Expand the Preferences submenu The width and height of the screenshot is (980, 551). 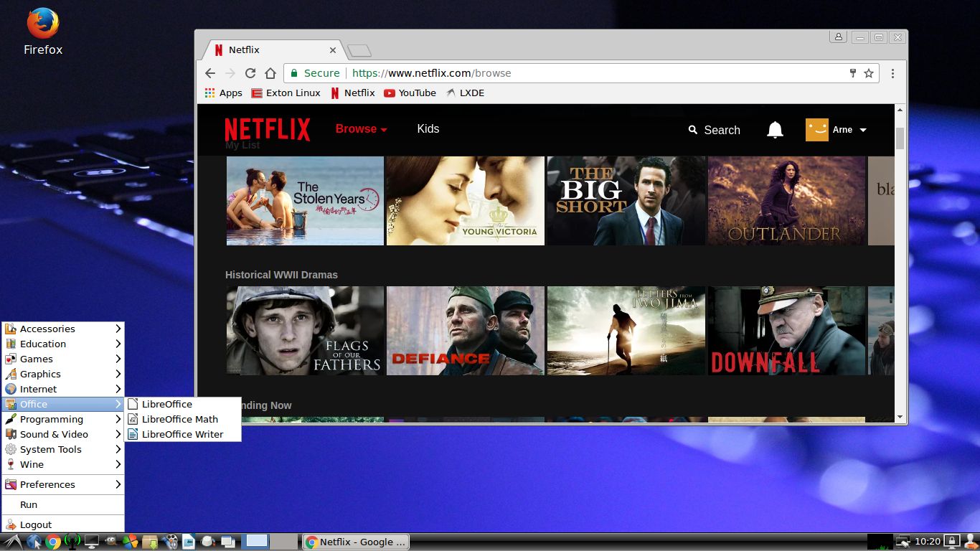(63, 484)
